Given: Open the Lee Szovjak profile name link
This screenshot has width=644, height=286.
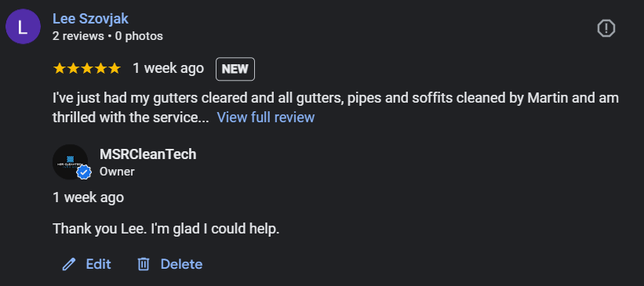Looking at the screenshot, I should tap(90, 19).
